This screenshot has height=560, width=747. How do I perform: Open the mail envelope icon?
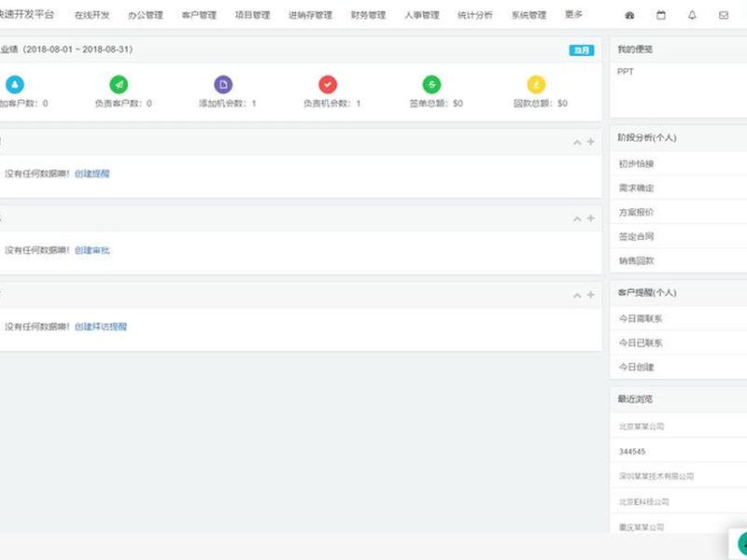(x=723, y=15)
